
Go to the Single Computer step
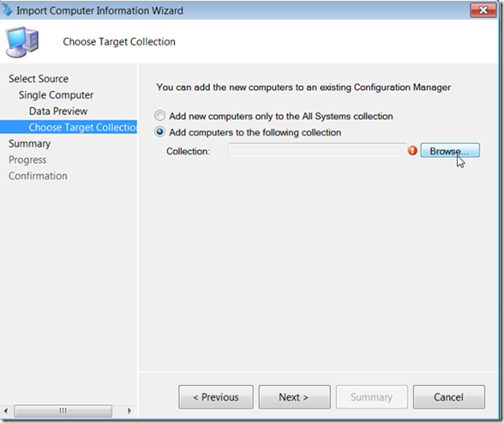pyautogui.click(x=56, y=95)
